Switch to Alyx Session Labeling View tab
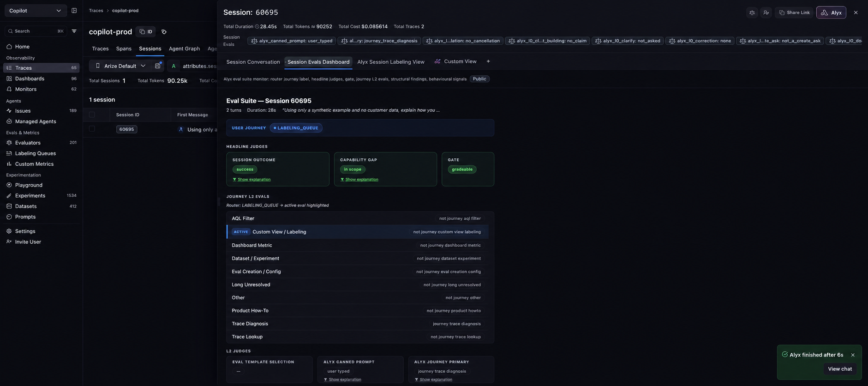Screen dimensions: 868x386 (390, 62)
